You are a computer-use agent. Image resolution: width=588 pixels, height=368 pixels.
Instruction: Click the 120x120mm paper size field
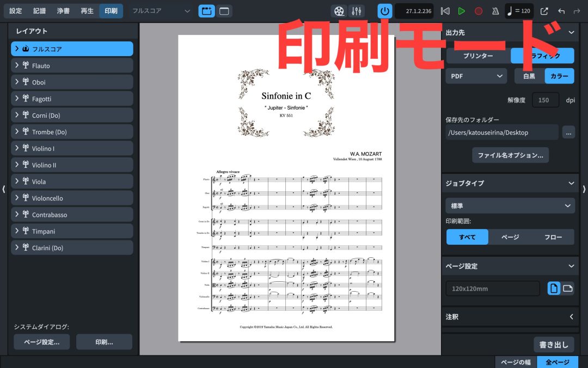[493, 289]
